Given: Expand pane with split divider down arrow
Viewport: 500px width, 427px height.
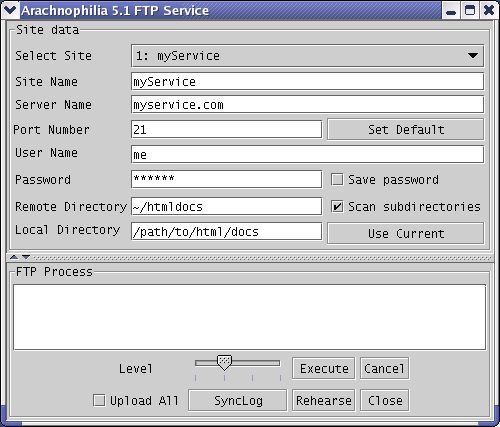Looking at the screenshot, I should pos(26,257).
